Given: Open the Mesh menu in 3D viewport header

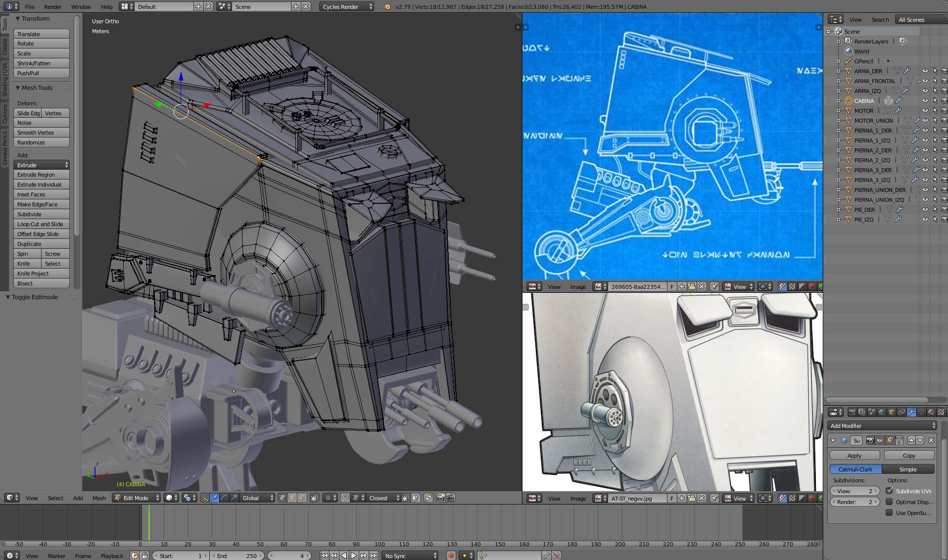Looking at the screenshot, I should point(99,498).
